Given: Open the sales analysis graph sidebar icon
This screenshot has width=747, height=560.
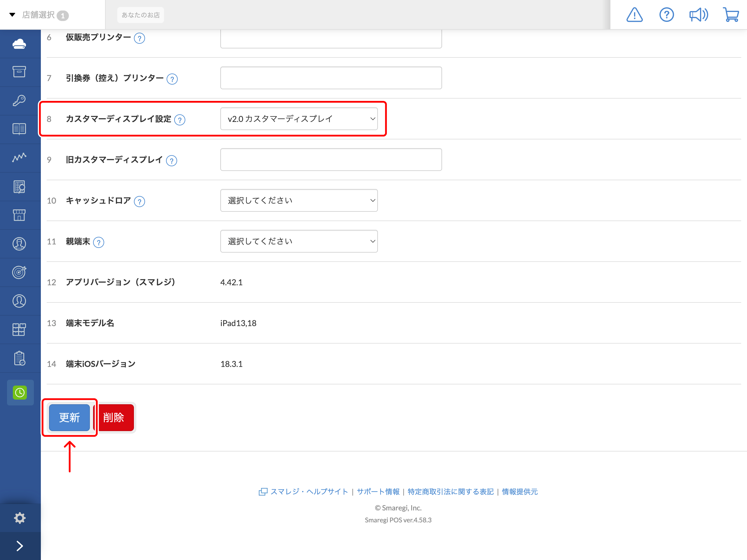Looking at the screenshot, I should [19, 157].
